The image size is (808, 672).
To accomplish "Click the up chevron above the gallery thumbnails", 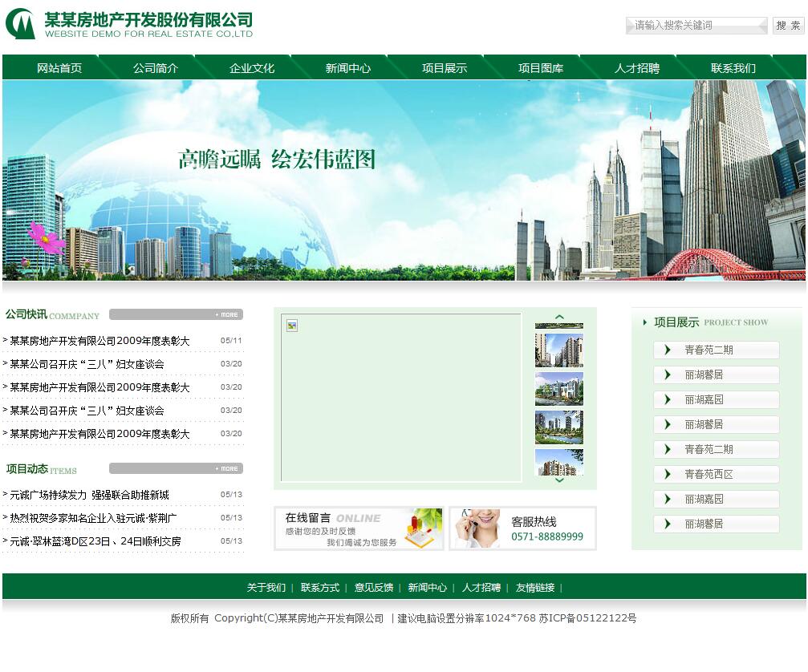I will (x=559, y=318).
